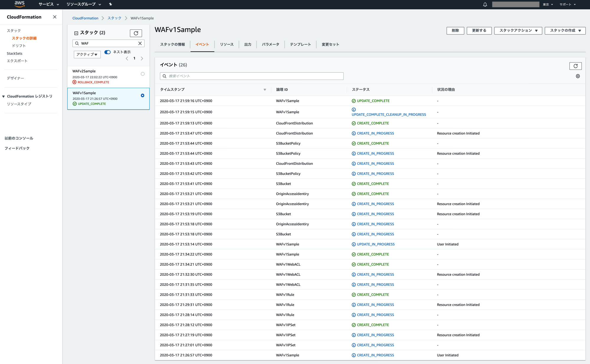Screen dimensions: 590x364
Task: Open the アクティブ filter dropdown
Action: point(87,54)
